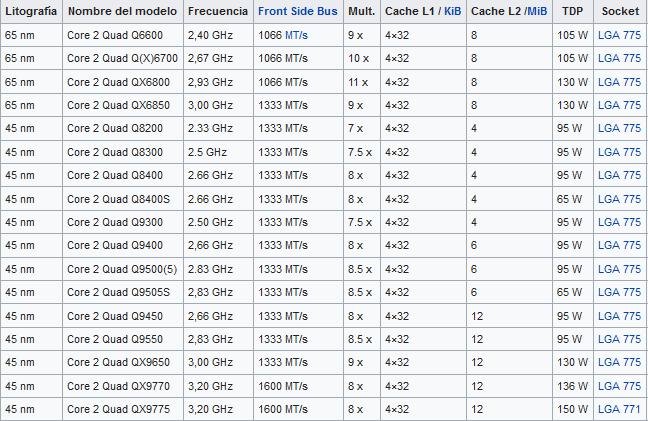Select the Nombre del modelo column header

click(123, 11)
